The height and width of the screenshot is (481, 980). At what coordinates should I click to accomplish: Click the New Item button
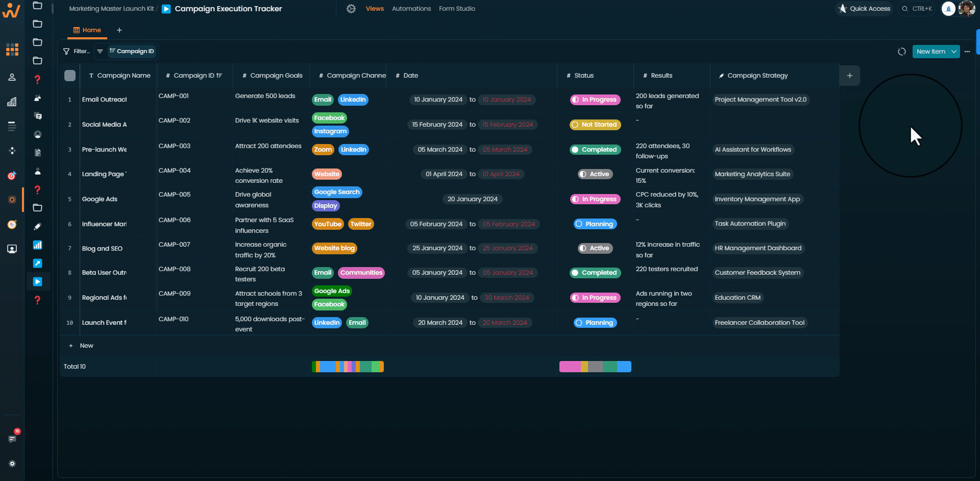pos(930,52)
